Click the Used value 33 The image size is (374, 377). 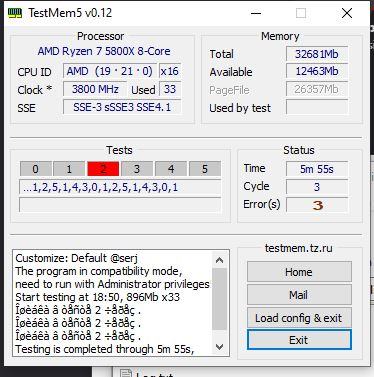click(170, 89)
